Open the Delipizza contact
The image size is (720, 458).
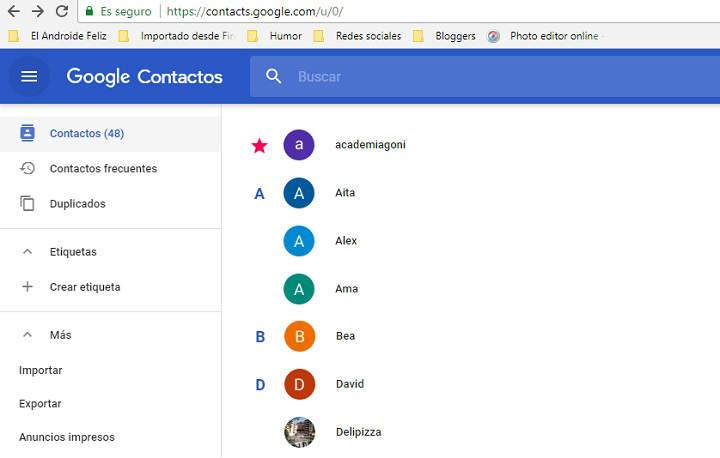pos(359,432)
